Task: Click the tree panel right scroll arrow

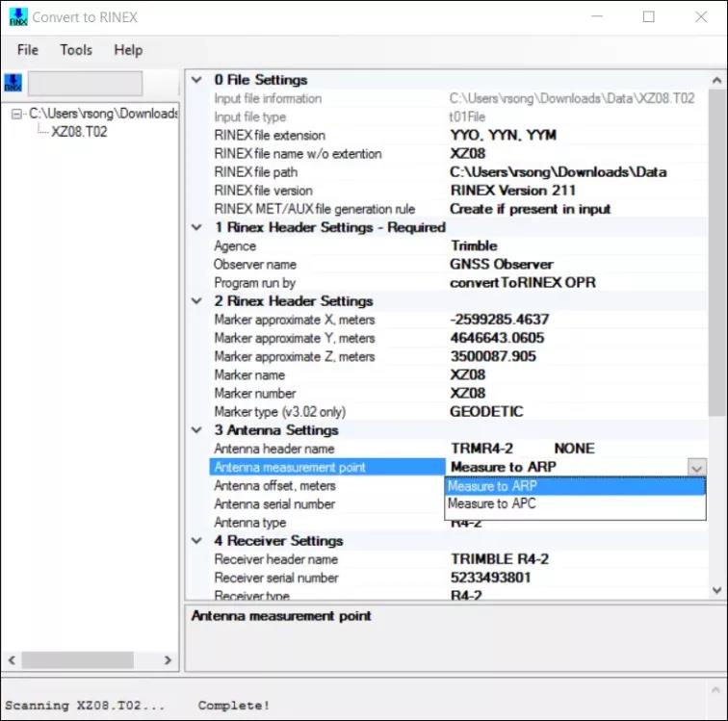Action: pyautogui.click(x=168, y=661)
